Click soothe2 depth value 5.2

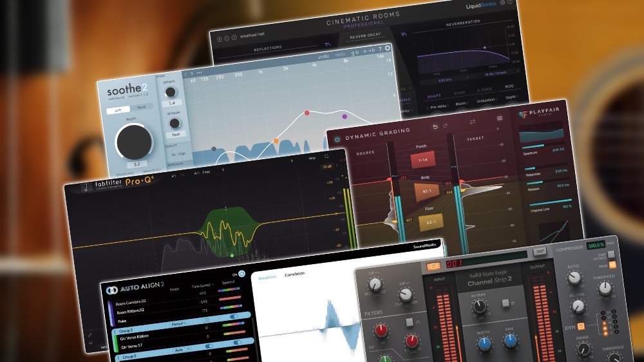[x=137, y=164]
